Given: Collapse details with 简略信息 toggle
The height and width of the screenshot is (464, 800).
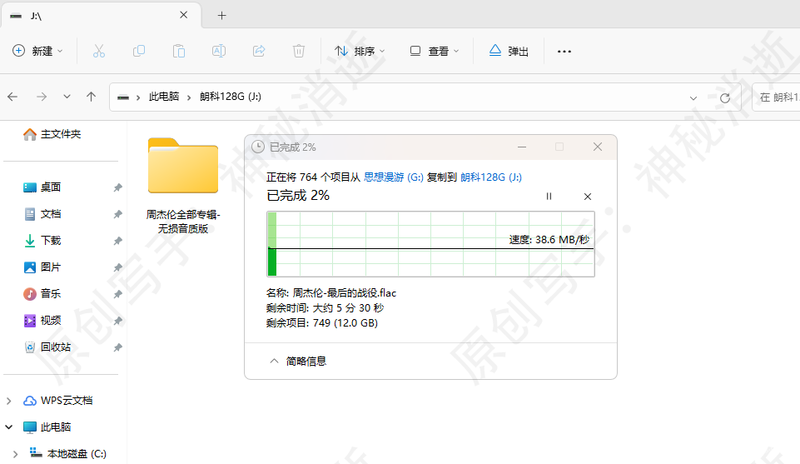Looking at the screenshot, I should click(x=298, y=361).
